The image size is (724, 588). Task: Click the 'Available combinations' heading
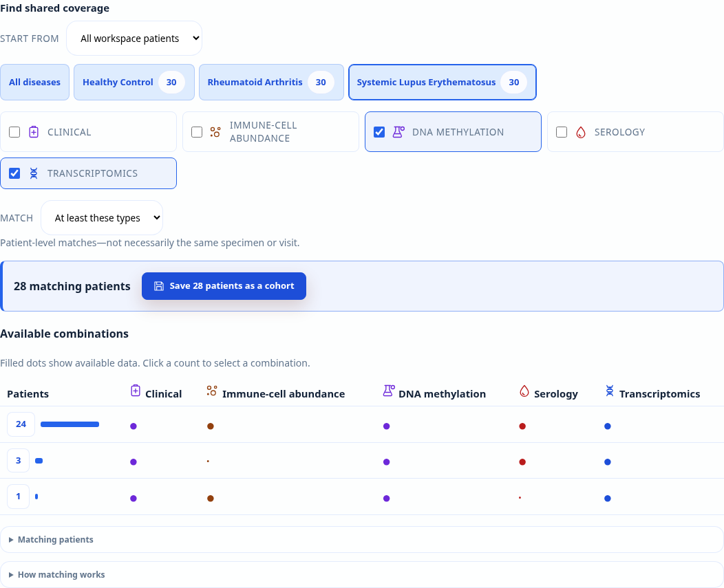pyautogui.click(x=64, y=334)
